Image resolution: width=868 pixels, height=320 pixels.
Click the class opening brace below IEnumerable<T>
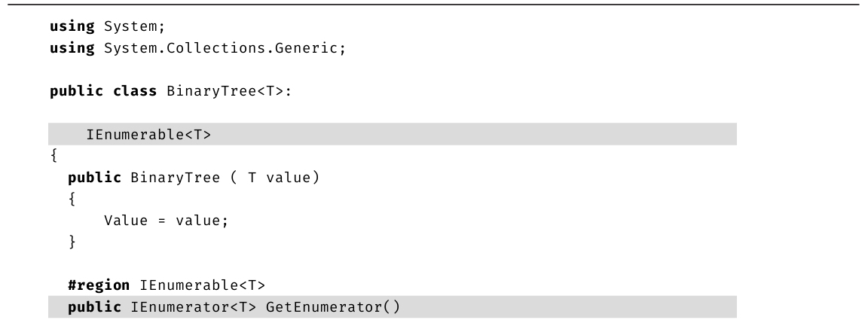[53, 156]
